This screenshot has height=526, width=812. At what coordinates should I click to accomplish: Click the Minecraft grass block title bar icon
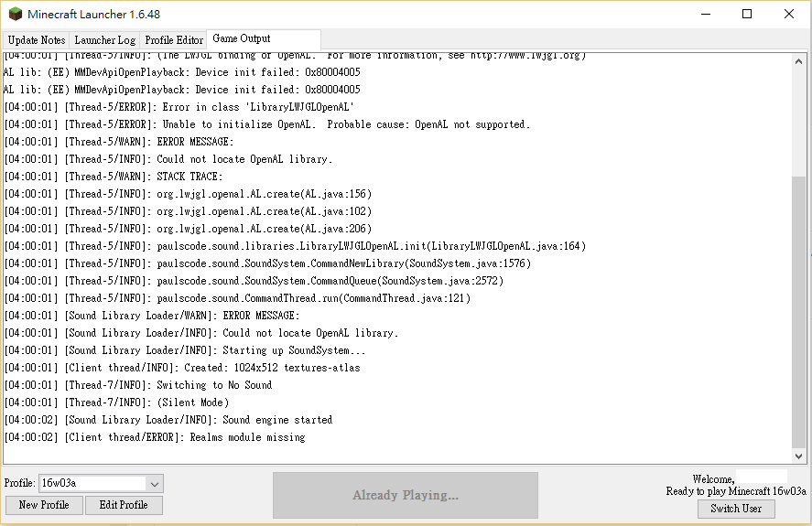click(16, 15)
